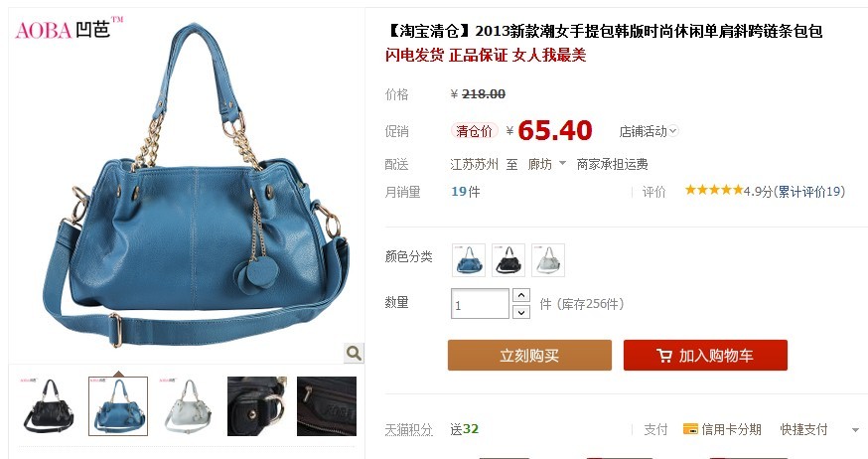Click the quantity input field

[480, 303]
